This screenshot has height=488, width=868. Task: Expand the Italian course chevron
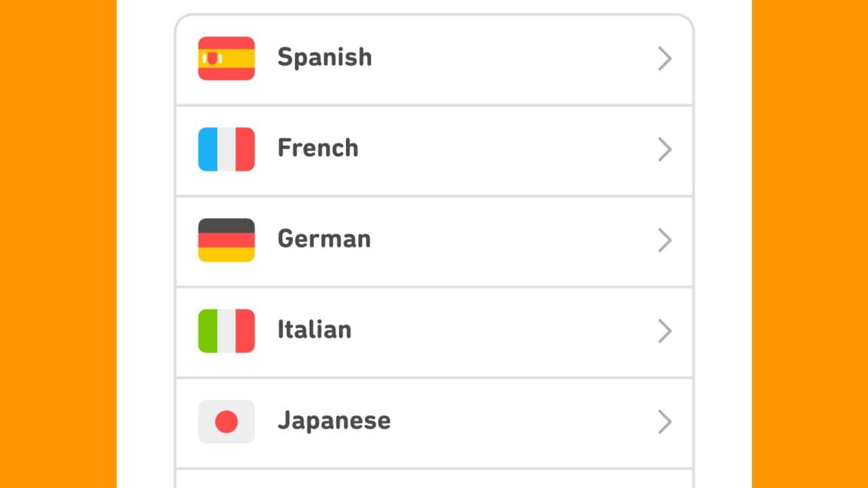point(665,331)
